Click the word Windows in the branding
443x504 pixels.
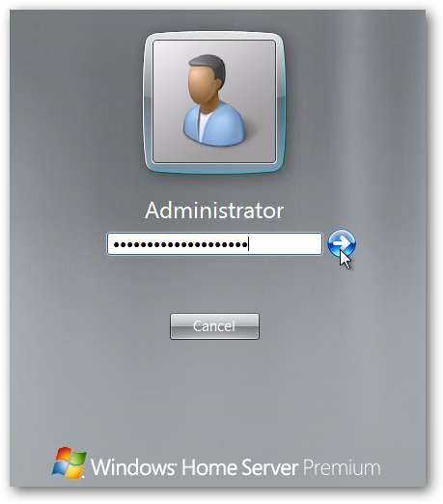[x=132, y=467]
